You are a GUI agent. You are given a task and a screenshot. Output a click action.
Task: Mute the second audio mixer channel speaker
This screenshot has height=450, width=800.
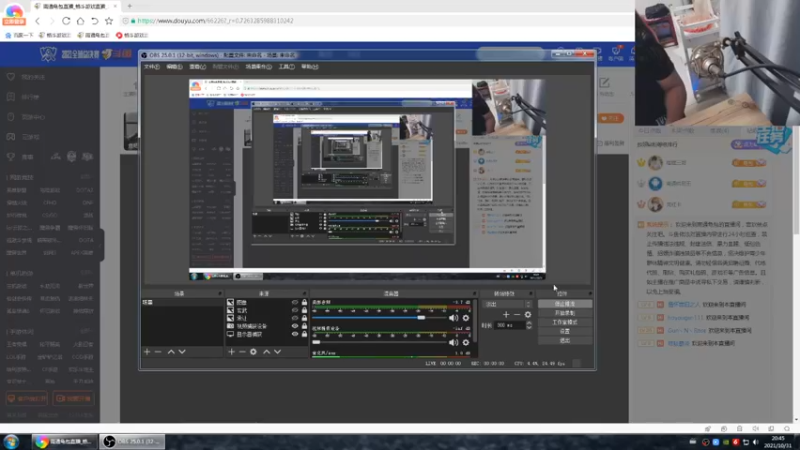[x=453, y=342]
